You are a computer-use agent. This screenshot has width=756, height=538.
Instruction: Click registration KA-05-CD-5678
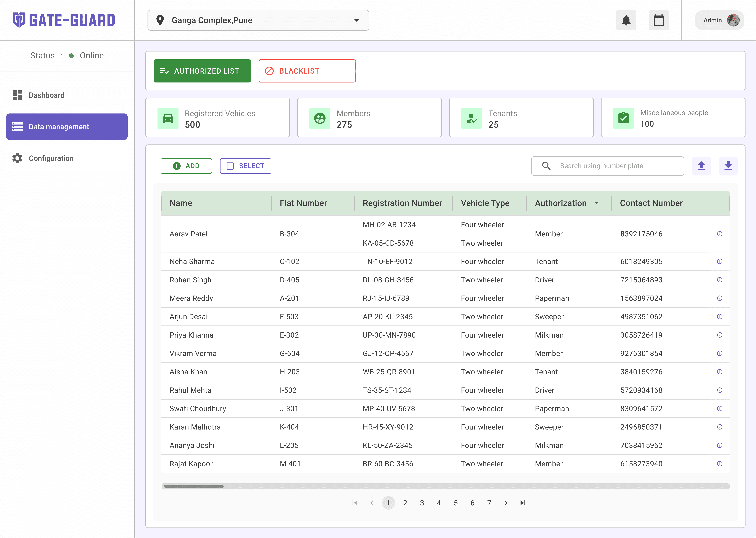pos(388,243)
